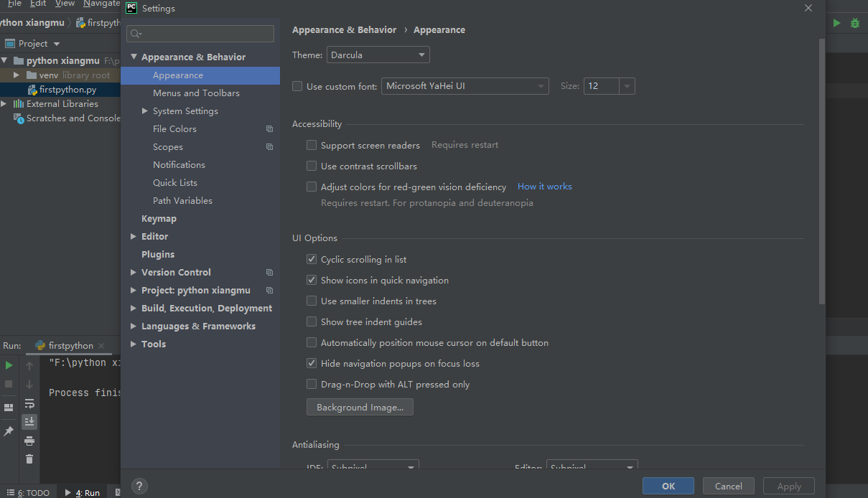Click the copy icon beside File Colors

(x=269, y=129)
